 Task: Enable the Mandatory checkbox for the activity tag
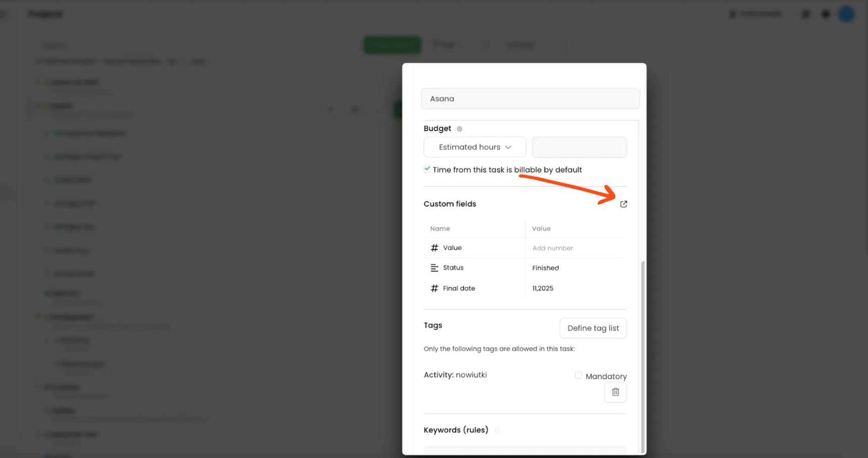[x=578, y=375]
